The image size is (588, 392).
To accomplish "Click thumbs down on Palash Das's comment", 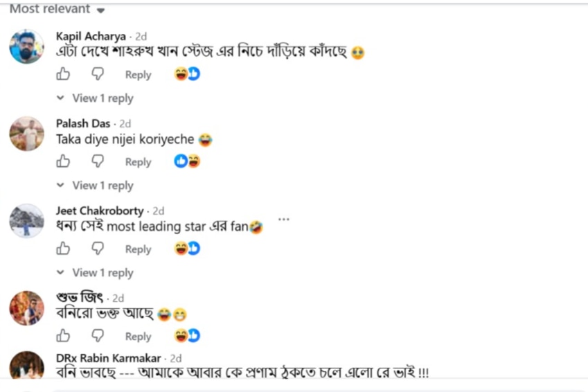I will 98,161.
